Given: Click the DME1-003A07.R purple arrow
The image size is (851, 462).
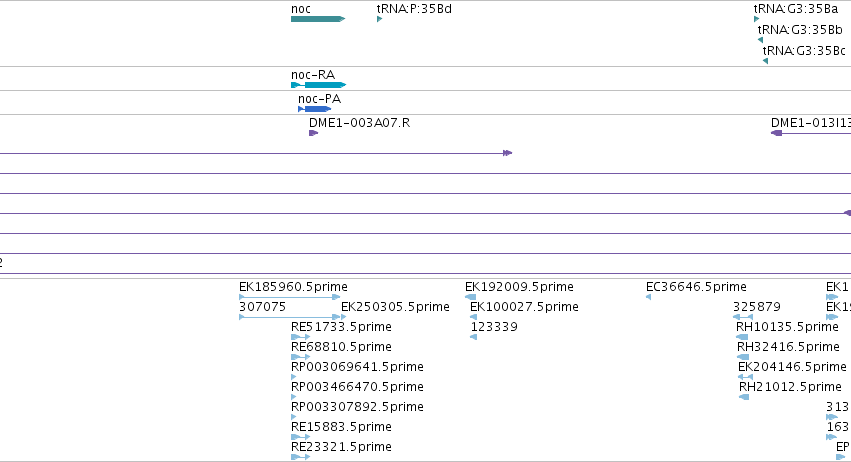Looking at the screenshot, I should click(x=314, y=133).
